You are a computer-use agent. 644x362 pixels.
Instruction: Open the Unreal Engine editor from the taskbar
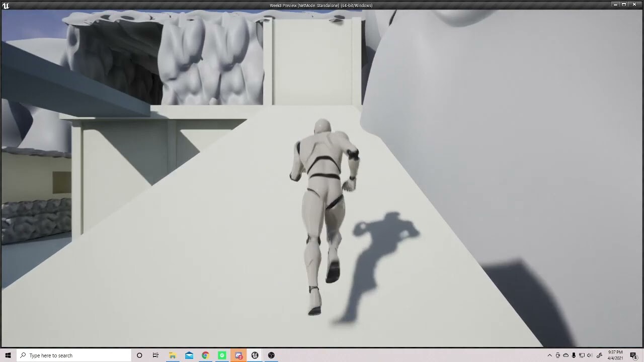[255, 355]
